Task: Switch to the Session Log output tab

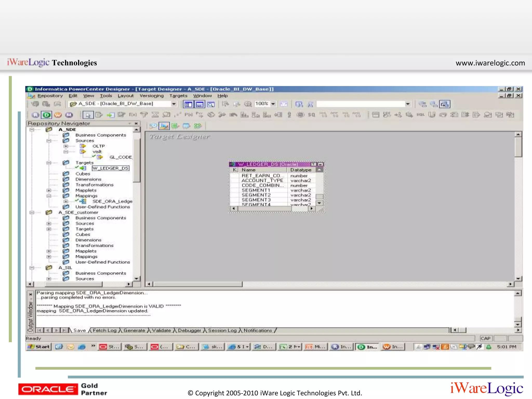Action: [222, 330]
